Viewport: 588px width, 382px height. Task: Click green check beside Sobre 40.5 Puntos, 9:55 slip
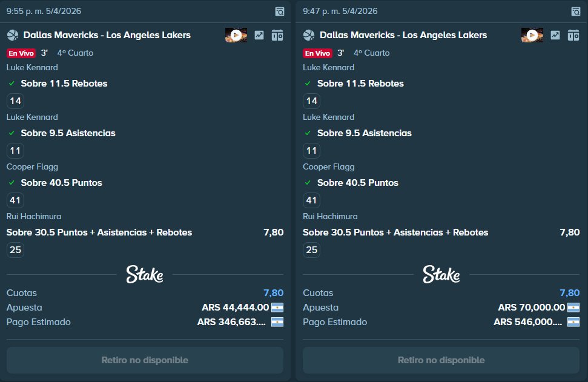coord(12,183)
